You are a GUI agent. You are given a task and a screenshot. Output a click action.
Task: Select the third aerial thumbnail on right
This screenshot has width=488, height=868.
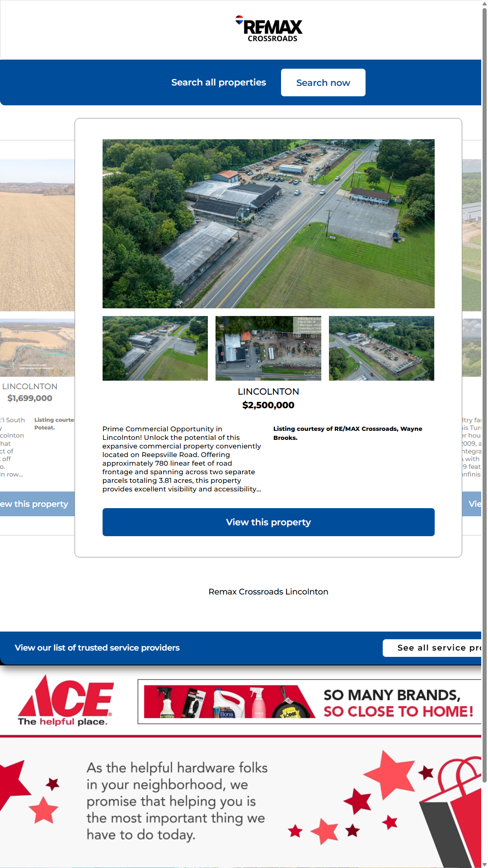[x=381, y=348]
